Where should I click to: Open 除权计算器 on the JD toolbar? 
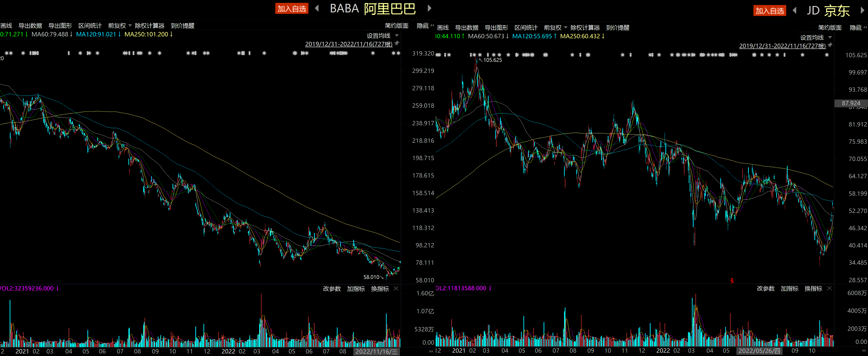585,28
